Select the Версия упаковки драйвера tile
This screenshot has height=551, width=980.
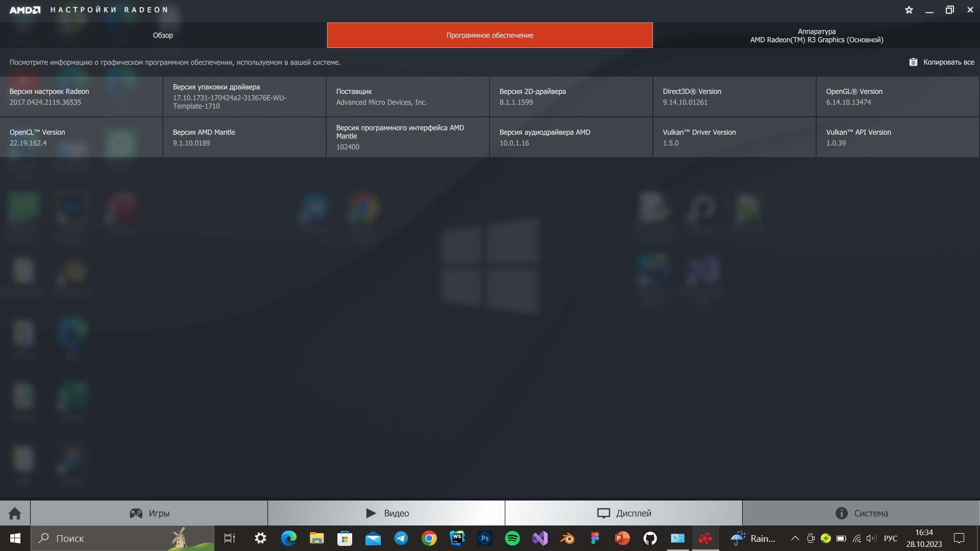(244, 96)
